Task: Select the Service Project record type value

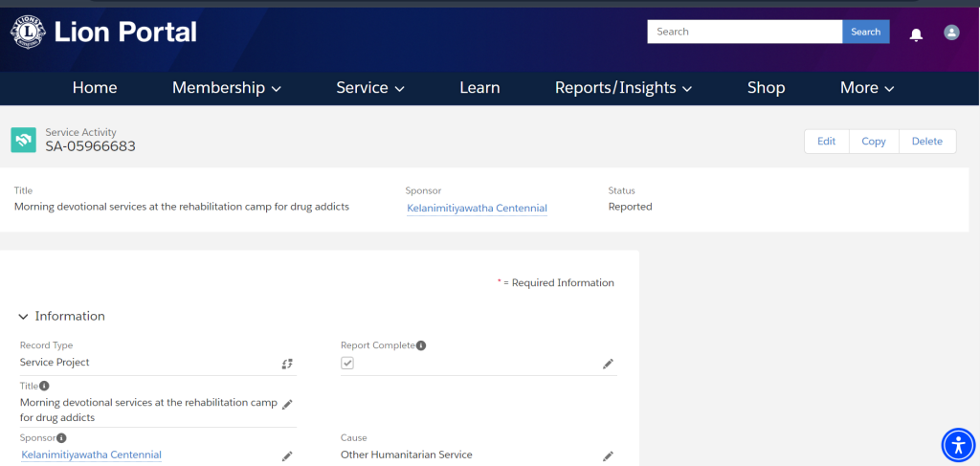Action: (x=55, y=363)
